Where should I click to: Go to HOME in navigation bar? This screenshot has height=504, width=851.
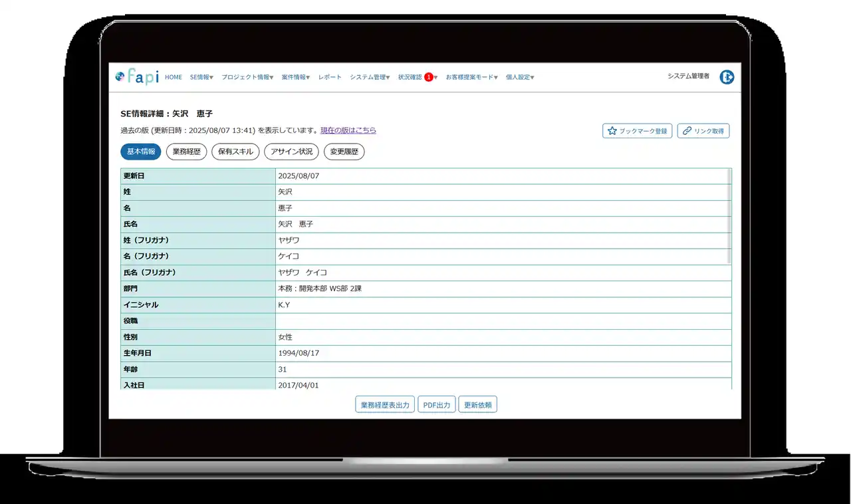[173, 77]
